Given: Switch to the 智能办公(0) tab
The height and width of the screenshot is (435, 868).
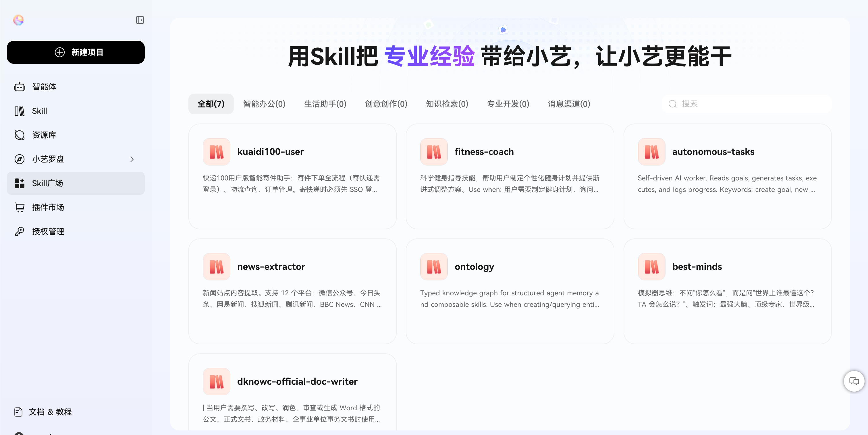Looking at the screenshot, I should (264, 104).
